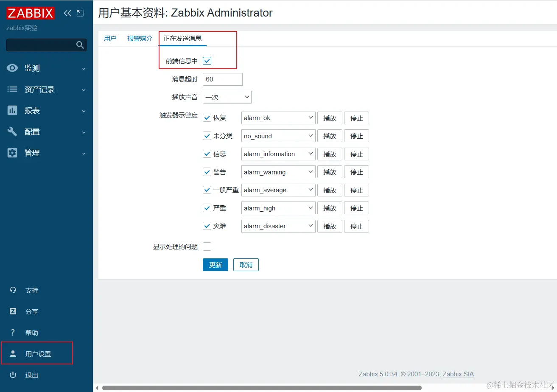
Task: Play the alarm_ok sound
Action: pos(330,118)
